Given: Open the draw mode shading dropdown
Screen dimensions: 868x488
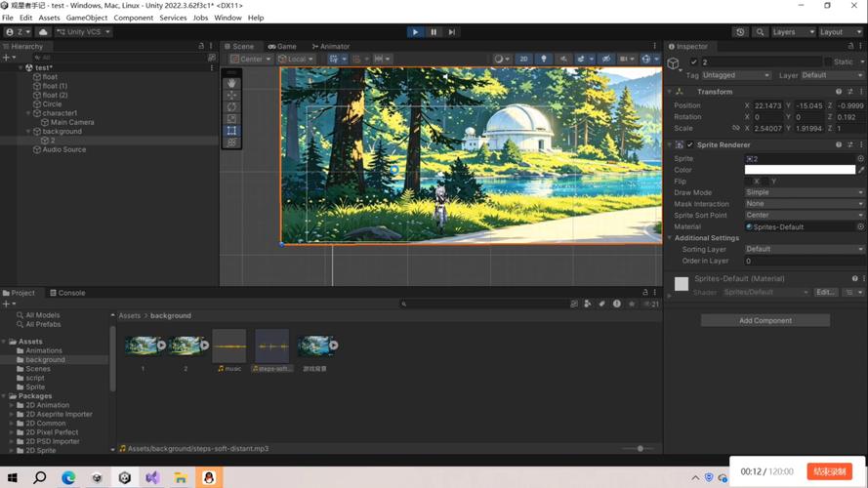Looking at the screenshot, I should (x=502, y=59).
